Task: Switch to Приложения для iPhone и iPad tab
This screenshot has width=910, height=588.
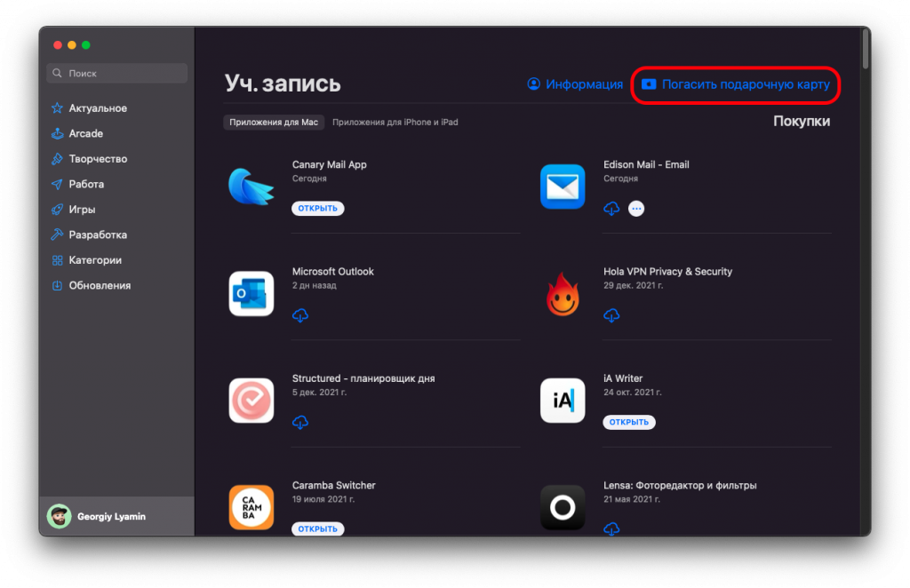Action: tap(395, 122)
